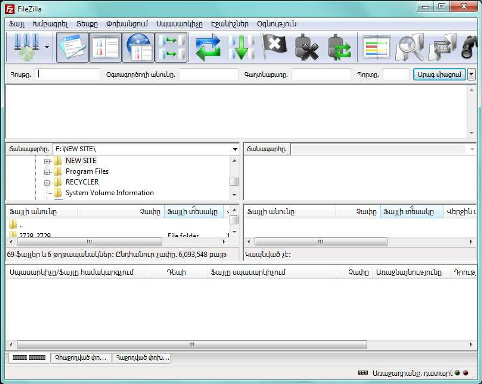Image resolution: width=482 pixels, height=384 pixels.
Task: Sort remote files by size column
Action: coord(358,212)
